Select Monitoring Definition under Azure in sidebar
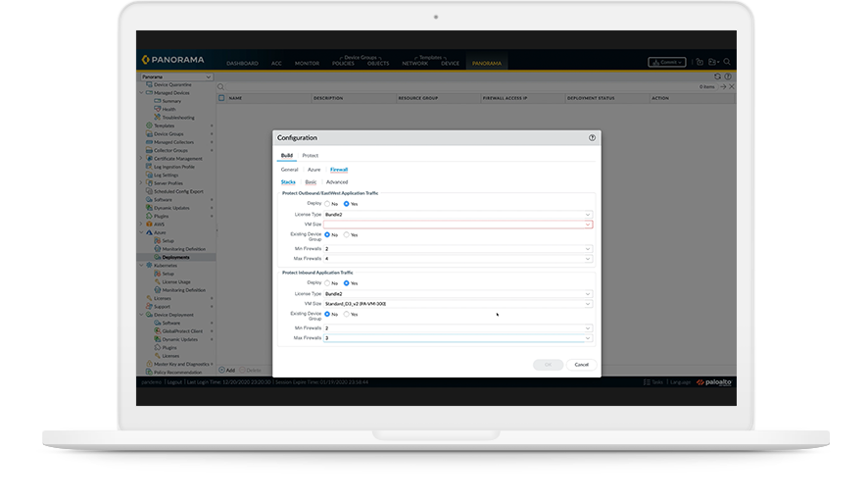Viewport: 868px width, 502px height. pos(183,250)
